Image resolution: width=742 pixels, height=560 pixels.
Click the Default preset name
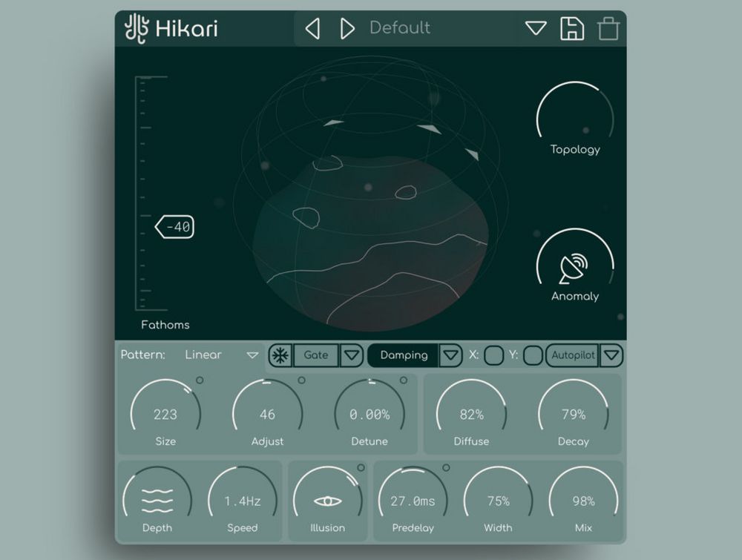pyautogui.click(x=400, y=28)
